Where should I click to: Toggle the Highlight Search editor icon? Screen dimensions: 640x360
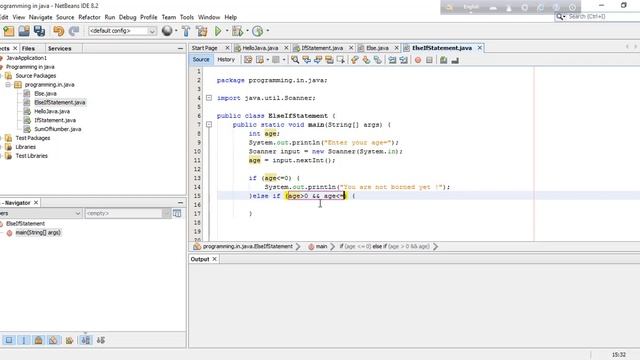(329, 60)
